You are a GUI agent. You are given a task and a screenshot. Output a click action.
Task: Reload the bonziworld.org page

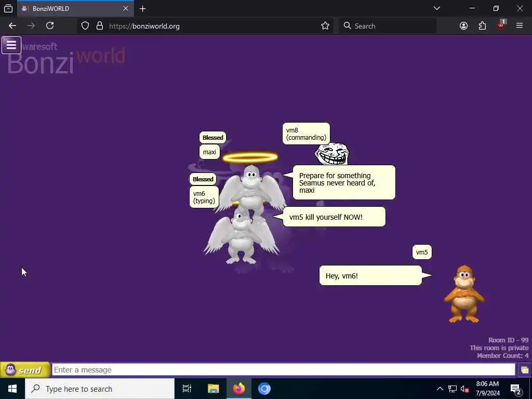50,26
